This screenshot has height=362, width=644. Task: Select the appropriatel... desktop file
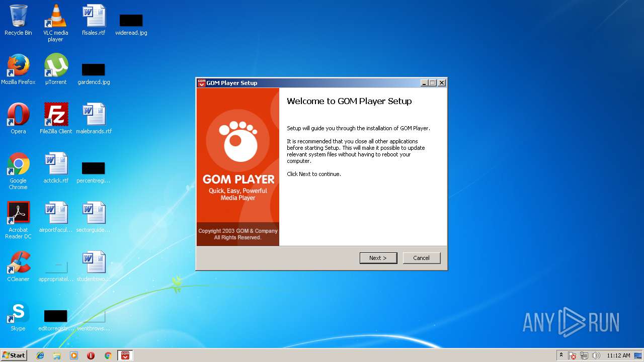[56, 270]
